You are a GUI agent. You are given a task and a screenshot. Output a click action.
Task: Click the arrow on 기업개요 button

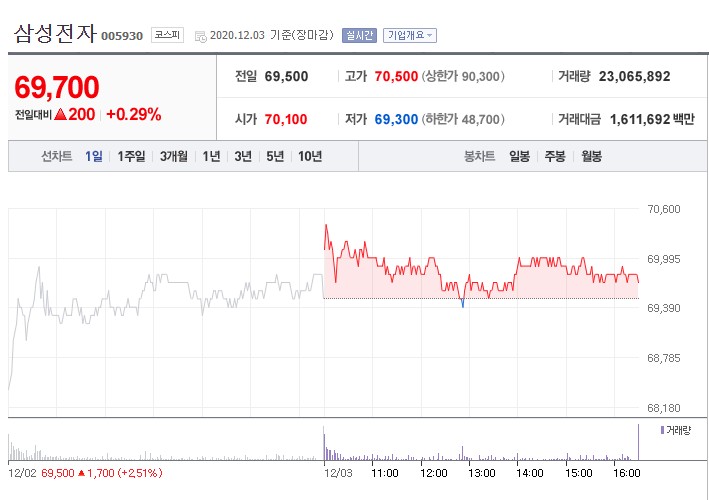click(429, 36)
